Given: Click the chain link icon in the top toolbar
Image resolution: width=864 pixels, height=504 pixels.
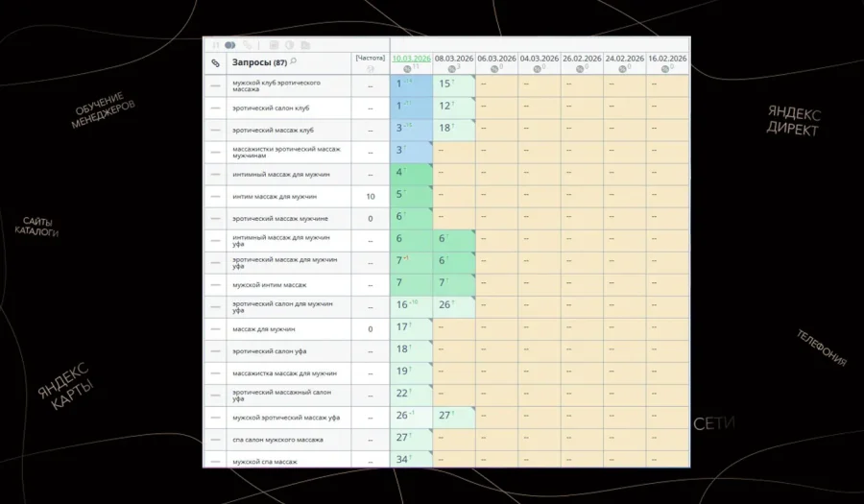Looking at the screenshot, I should (248, 45).
